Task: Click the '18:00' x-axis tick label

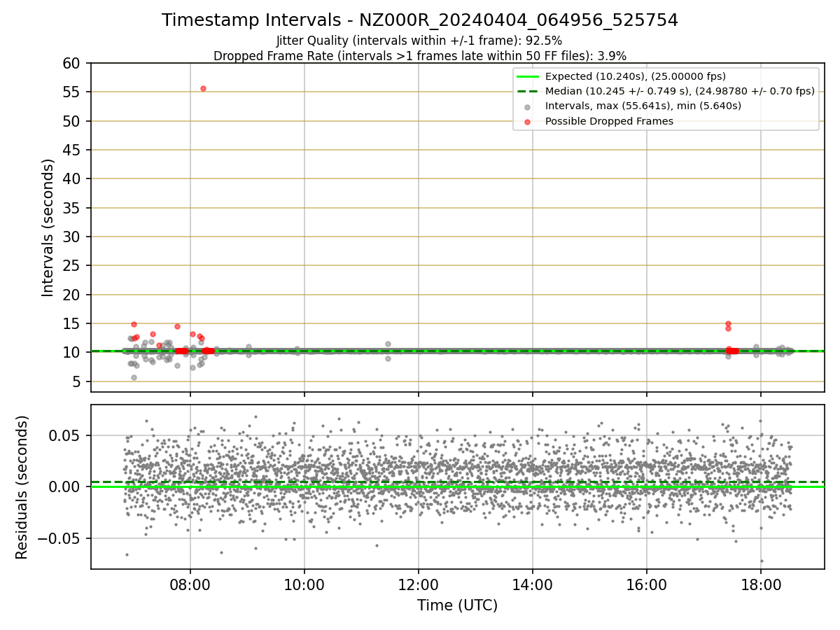Action: click(x=761, y=584)
